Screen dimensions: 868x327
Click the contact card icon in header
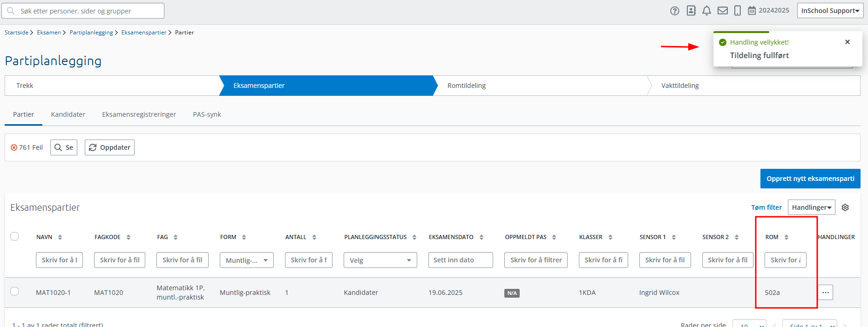click(691, 11)
